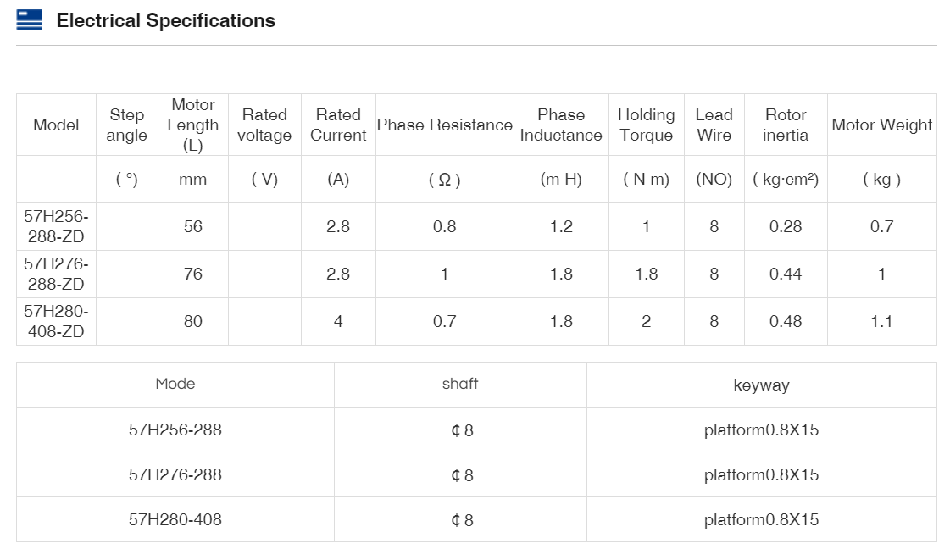The width and height of the screenshot is (950, 560).
Task: Click the Rated voltage column header
Action: (x=264, y=125)
